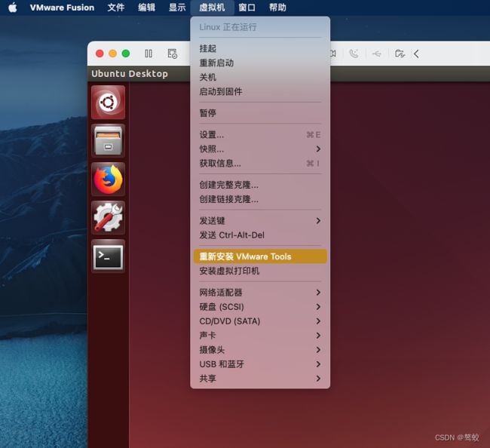The width and height of the screenshot is (490, 448).
Task: Expand the 声卡 submenu
Action: (x=260, y=336)
